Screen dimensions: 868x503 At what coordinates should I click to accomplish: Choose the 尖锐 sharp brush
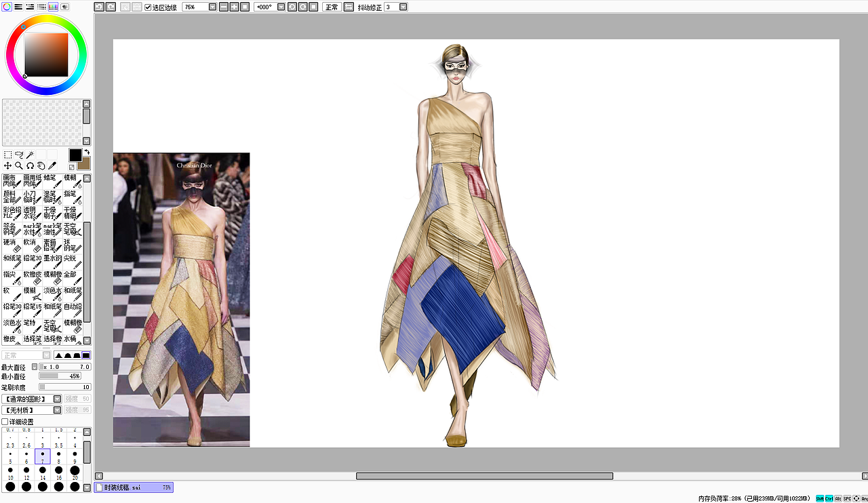click(73, 262)
